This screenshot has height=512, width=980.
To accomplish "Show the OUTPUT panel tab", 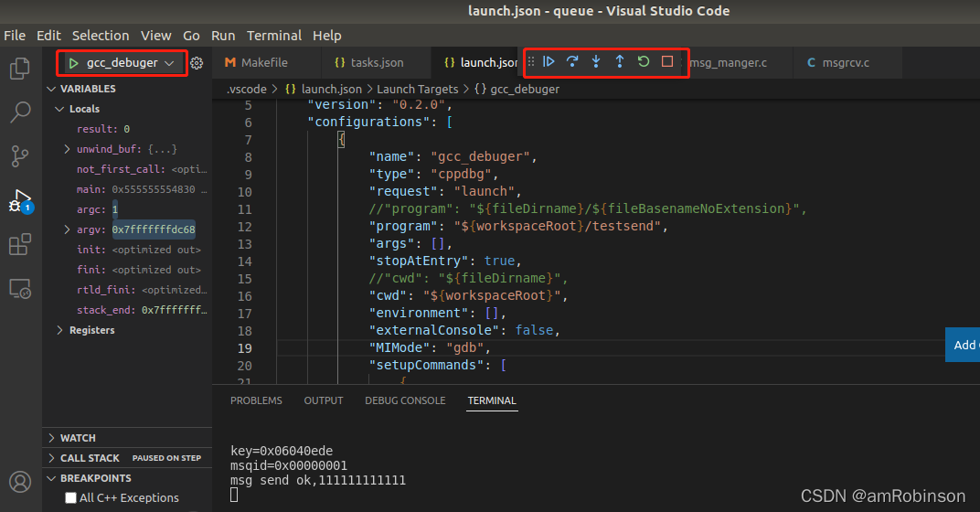I will coord(323,400).
